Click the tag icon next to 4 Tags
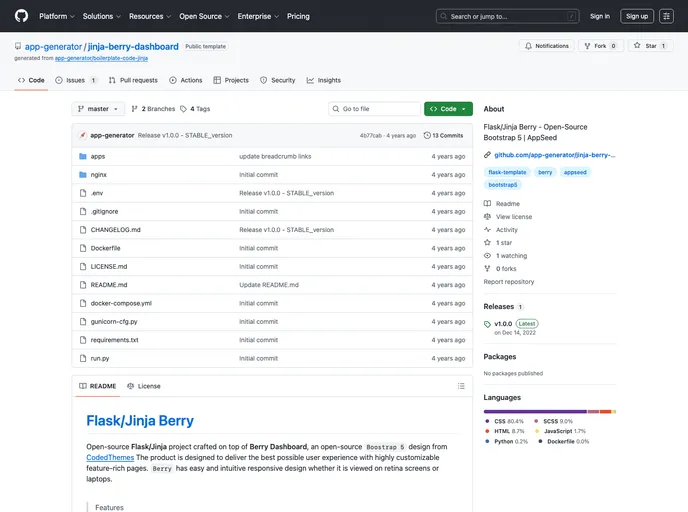 (x=183, y=109)
